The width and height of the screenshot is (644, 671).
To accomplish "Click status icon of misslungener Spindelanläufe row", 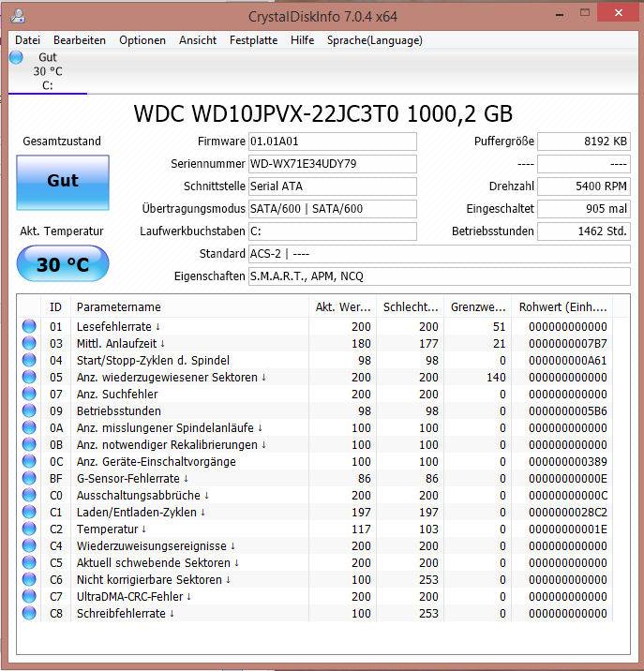I will click(x=29, y=427).
